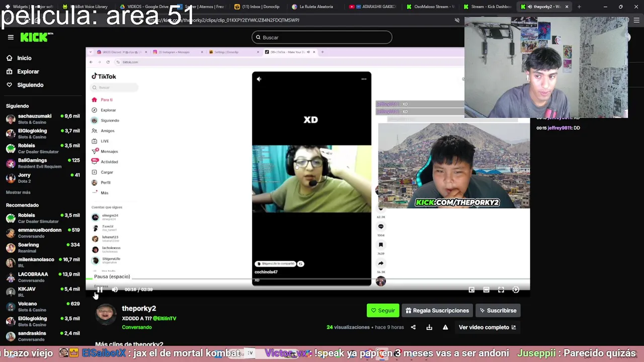Open Robleis in the Siguiendo list
Viewport: 644px width, 362px height.
[43, 148]
